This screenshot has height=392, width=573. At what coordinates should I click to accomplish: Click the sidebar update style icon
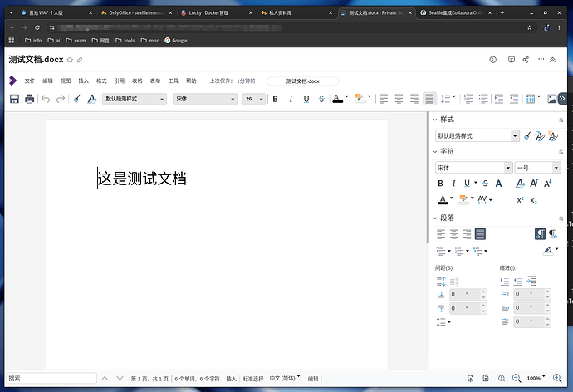[x=540, y=136]
